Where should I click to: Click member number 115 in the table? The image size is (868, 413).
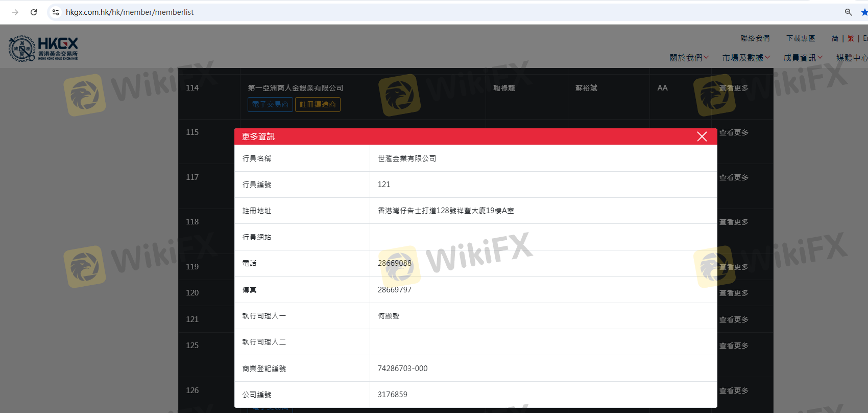click(192, 132)
